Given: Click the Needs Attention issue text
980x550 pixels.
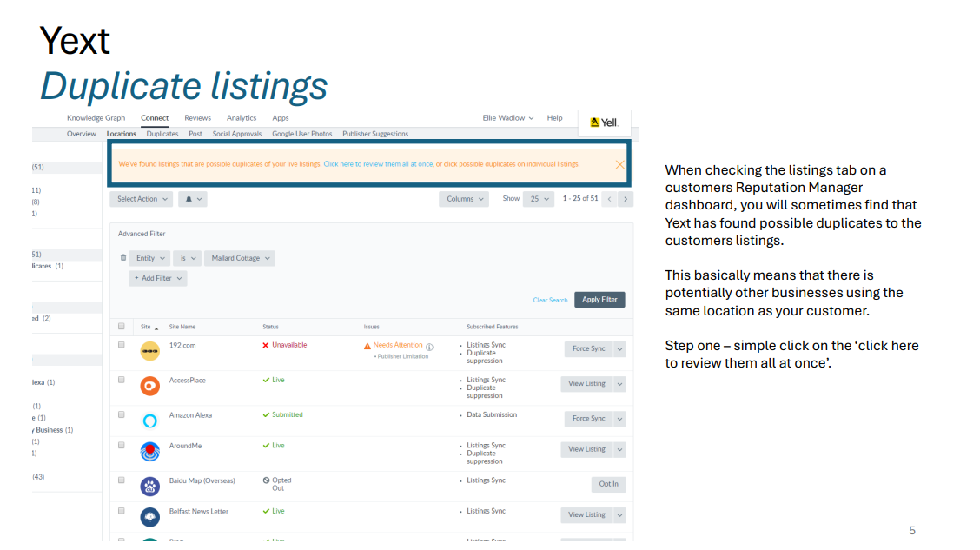Looking at the screenshot, I should (398, 346).
